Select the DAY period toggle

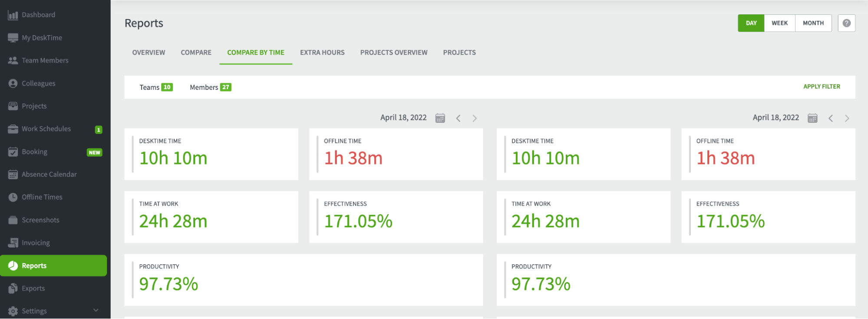coord(751,23)
